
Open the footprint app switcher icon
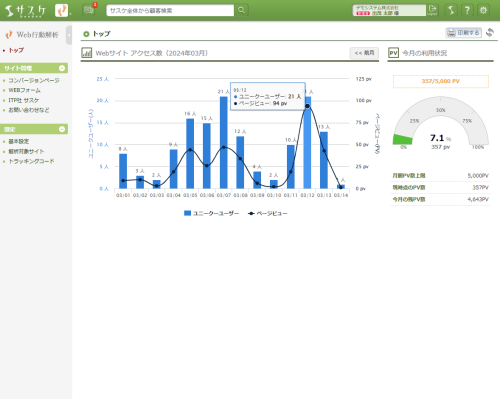(x=62, y=11)
